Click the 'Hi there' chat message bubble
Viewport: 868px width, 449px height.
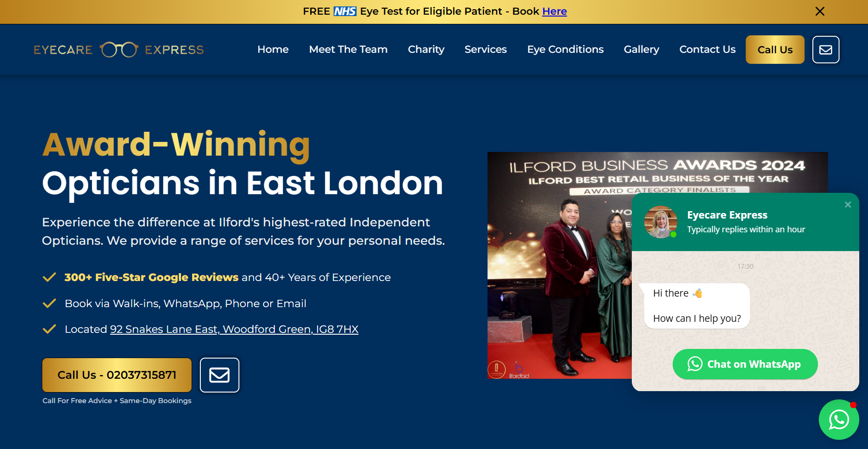pyautogui.click(x=697, y=306)
